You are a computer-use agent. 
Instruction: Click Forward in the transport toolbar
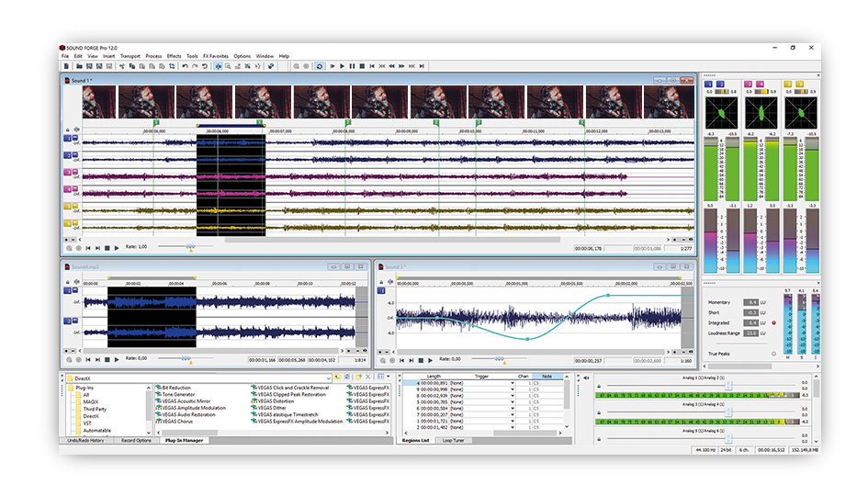tap(401, 66)
